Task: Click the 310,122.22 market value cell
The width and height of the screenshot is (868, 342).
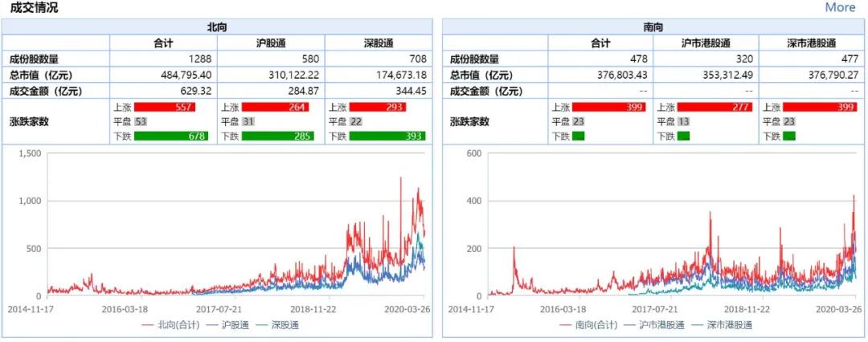Action: pyautogui.click(x=271, y=75)
